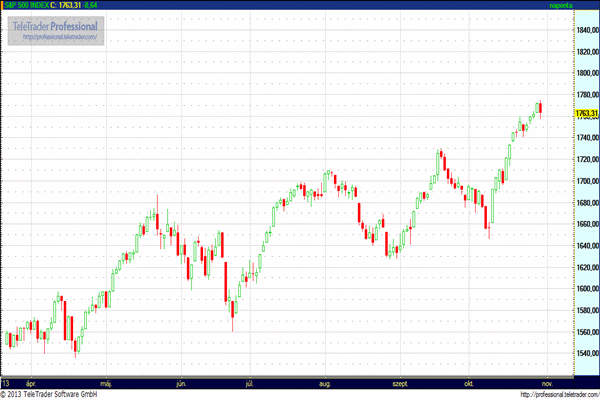
Task: Select the 'júl.' month marker on time axis
Action: pyautogui.click(x=249, y=383)
